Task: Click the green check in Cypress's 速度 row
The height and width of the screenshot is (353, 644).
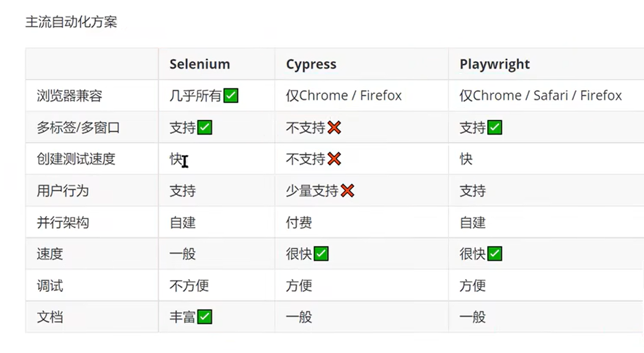Action: click(x=321, y=254)
